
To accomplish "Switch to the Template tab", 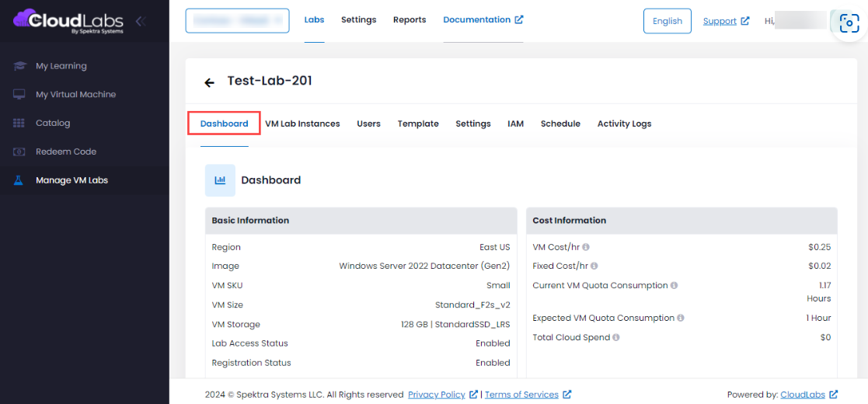I will click(418, 124).
